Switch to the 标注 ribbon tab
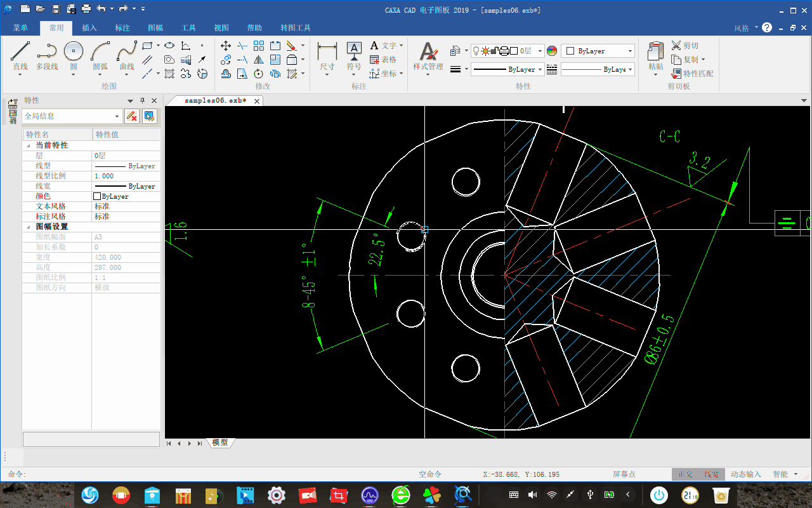The width and height of the screenshot is (812, 508). (122, 28)
